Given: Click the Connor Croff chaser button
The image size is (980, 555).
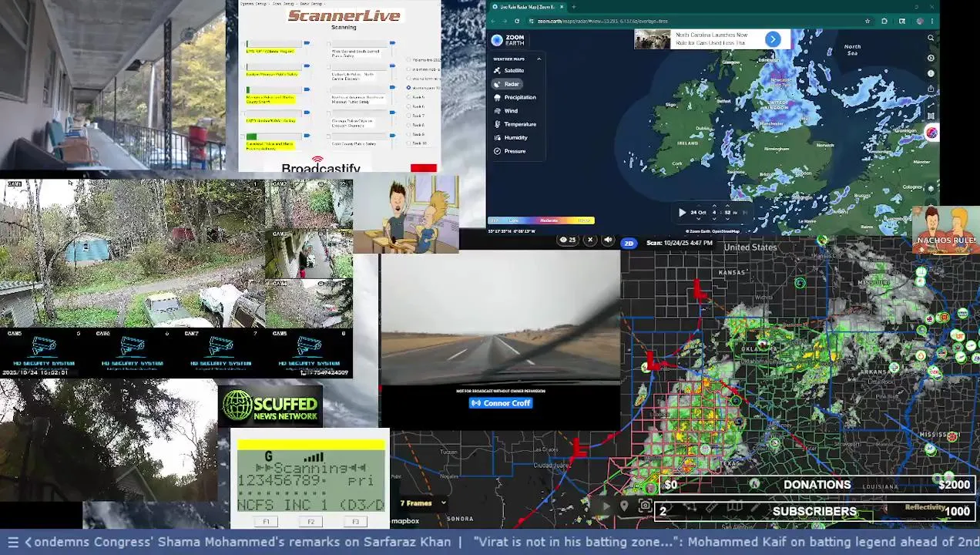Looking at the screenshot, I should [501, 403].
